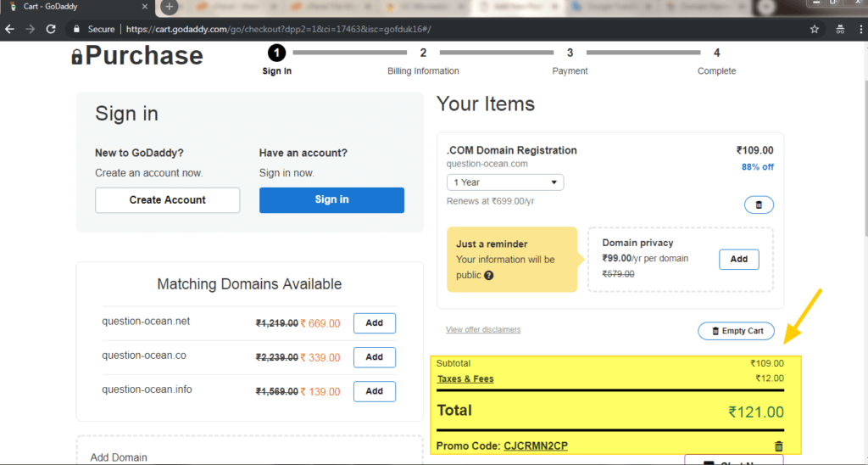Remove .COM domain with trash icon

759,205
